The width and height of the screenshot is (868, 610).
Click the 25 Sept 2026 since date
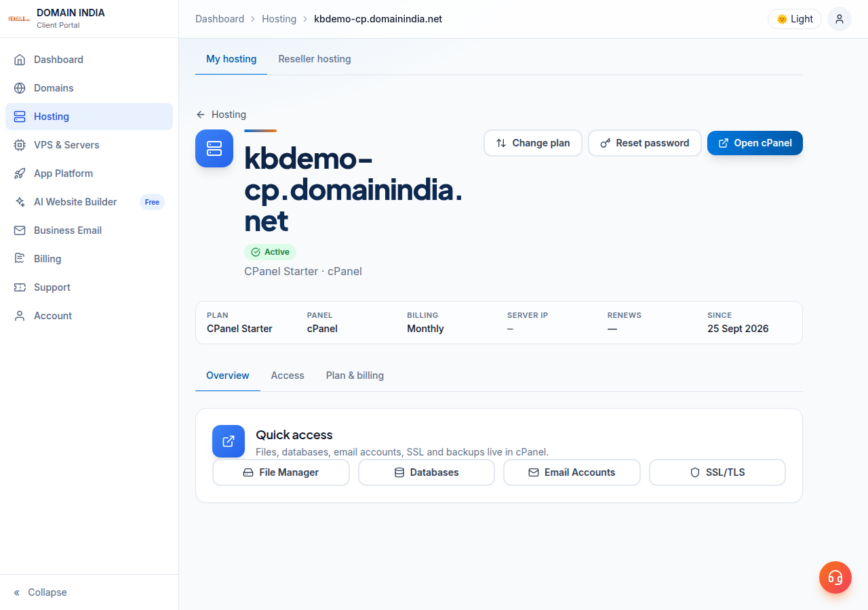pyautogui.click(x=738, y=329)
